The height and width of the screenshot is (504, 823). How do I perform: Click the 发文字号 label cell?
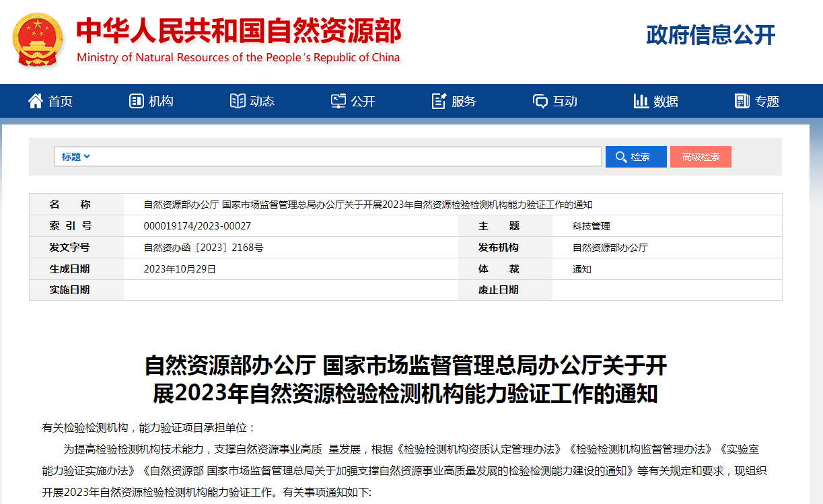[x=77, y=248]
